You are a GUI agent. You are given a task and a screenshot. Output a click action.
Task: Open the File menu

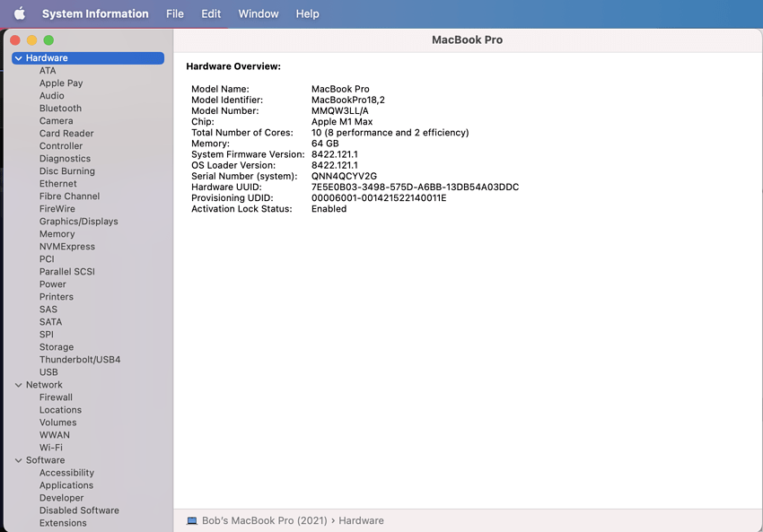pos(174,13)
